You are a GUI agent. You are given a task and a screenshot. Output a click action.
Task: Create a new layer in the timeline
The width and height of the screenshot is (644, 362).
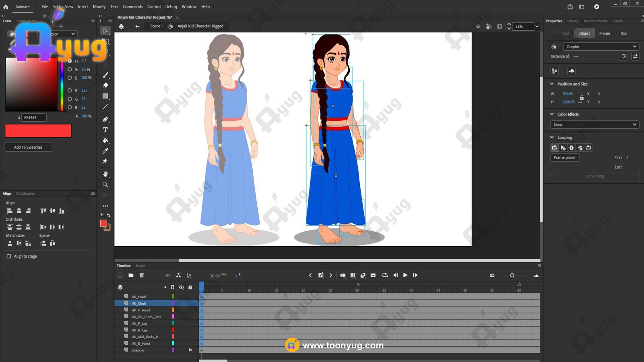click(120, 275)
